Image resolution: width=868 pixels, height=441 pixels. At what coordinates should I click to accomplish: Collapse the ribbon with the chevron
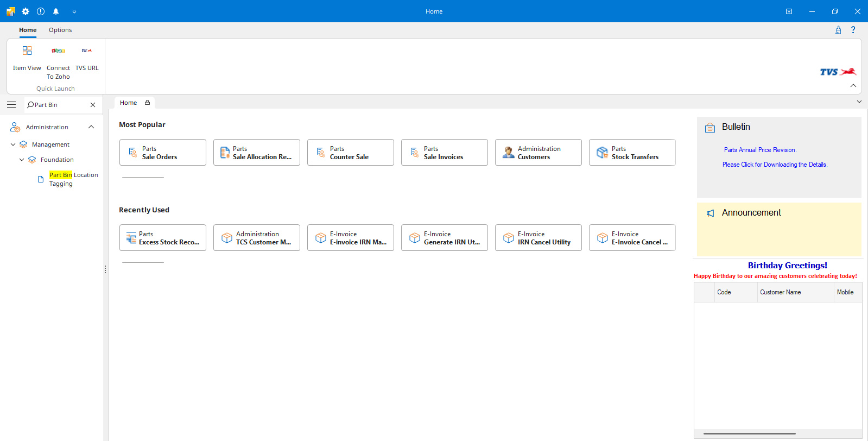(853, 86)
